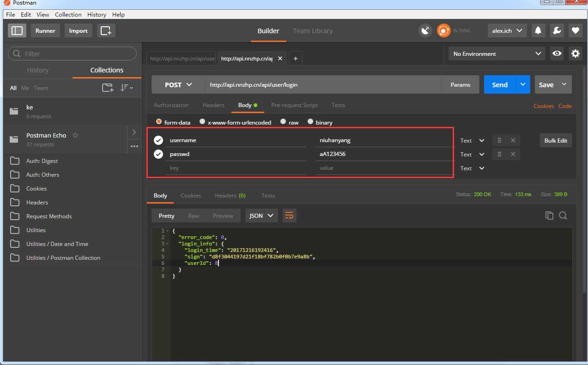This screenshot has width=588, height=365.
Task: Select the form-data radio button
Action: (x=159, y=122)
